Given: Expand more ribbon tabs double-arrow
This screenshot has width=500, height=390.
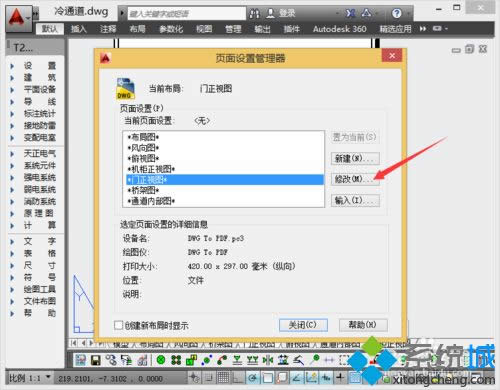Looking at the screenshot, I should [423, 29].
